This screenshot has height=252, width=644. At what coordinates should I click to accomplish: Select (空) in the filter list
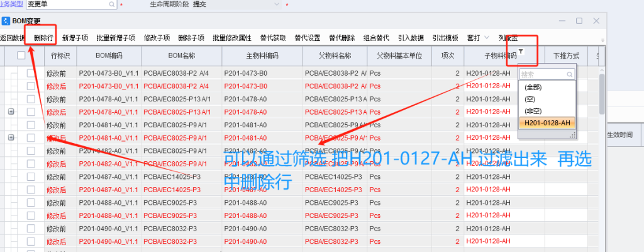click(x=547, y=100)
